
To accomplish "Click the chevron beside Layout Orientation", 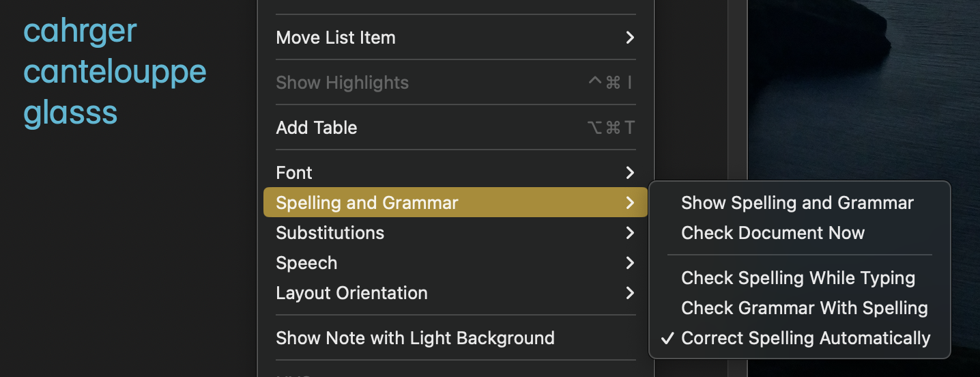I will click(x=630, y=293).
